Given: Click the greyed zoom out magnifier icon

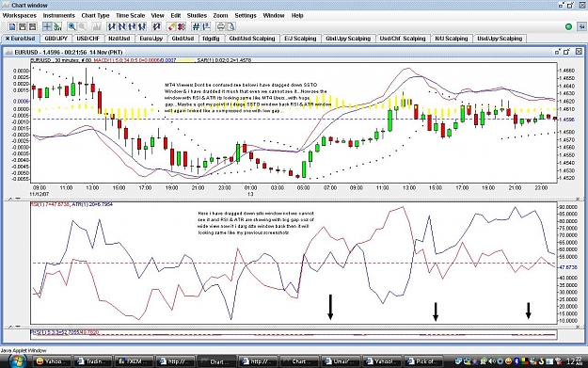Looking at the screenshot, I should (x=82, y=26).
